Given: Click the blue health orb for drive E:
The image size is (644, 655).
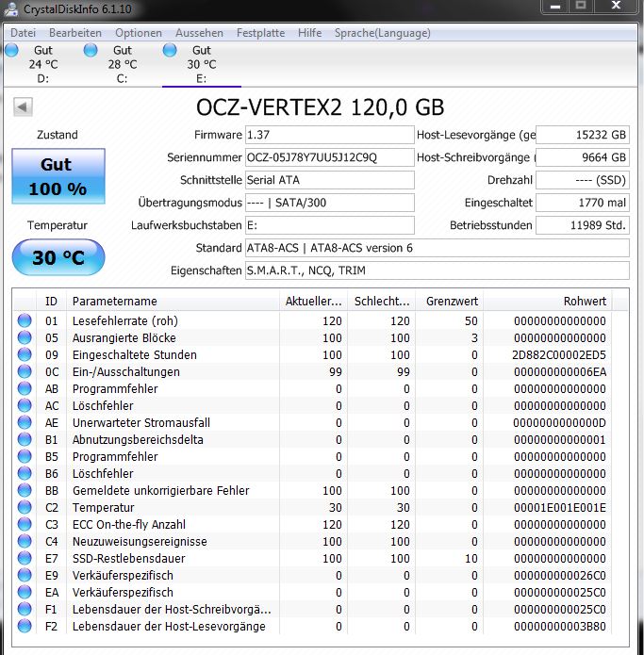Looking at the screenshot, I should point(170,50).
